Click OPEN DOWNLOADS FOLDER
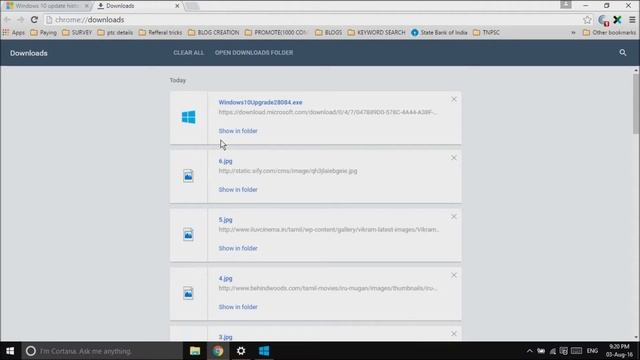 click(x=254, y=53)
